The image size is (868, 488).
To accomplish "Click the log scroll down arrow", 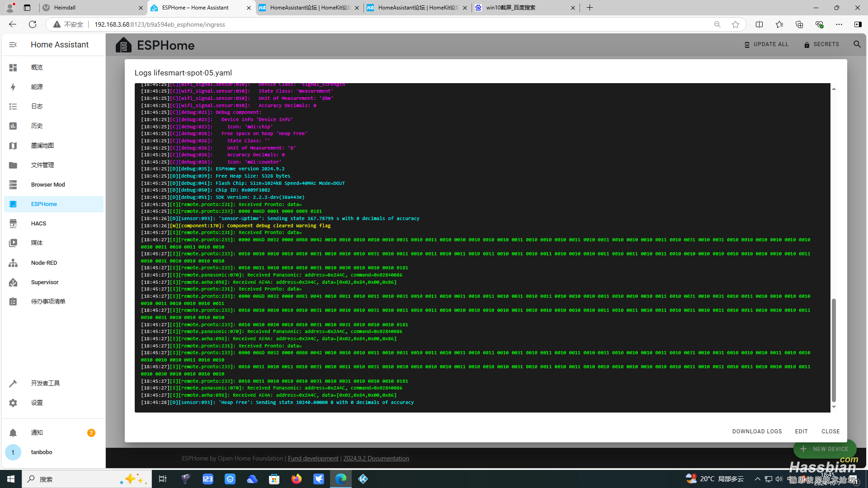I will 834,407.
